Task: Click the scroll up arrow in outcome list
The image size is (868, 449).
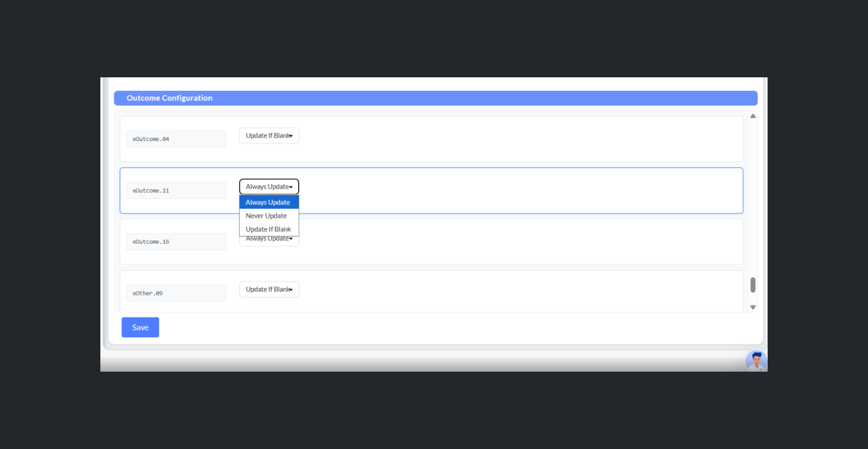Action: pos(753,116)
